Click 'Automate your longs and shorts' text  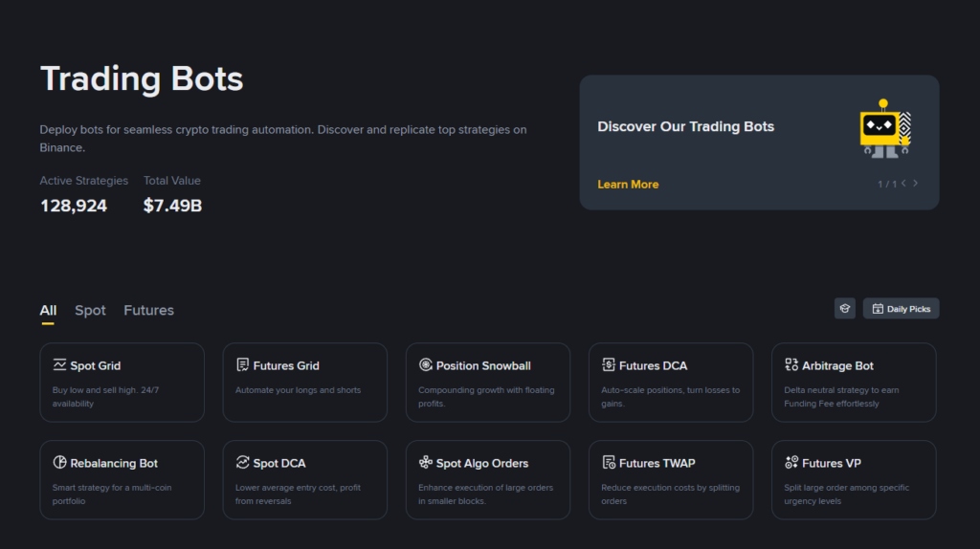click(299, 389)
